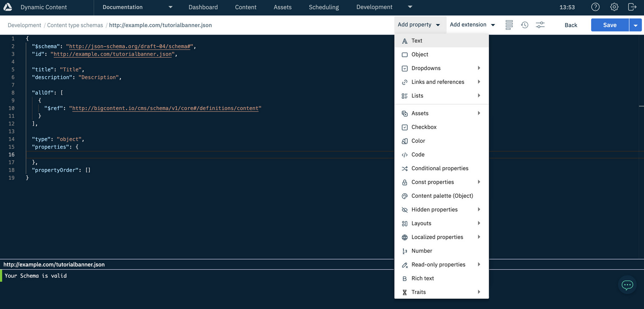Click the Amplience logo icon
Viewport: 644px width, 309px height.
pyautogui.click(x=8, y=7)
